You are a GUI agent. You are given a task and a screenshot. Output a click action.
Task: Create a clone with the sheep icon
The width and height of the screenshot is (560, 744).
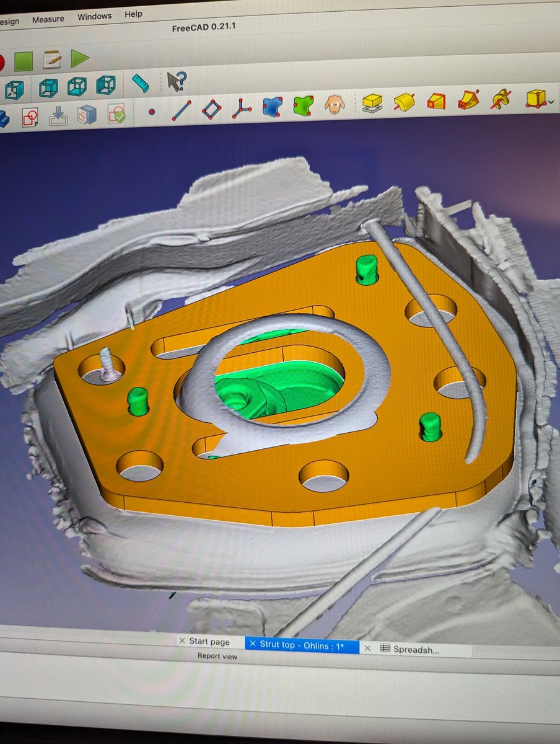coord(335,104)
